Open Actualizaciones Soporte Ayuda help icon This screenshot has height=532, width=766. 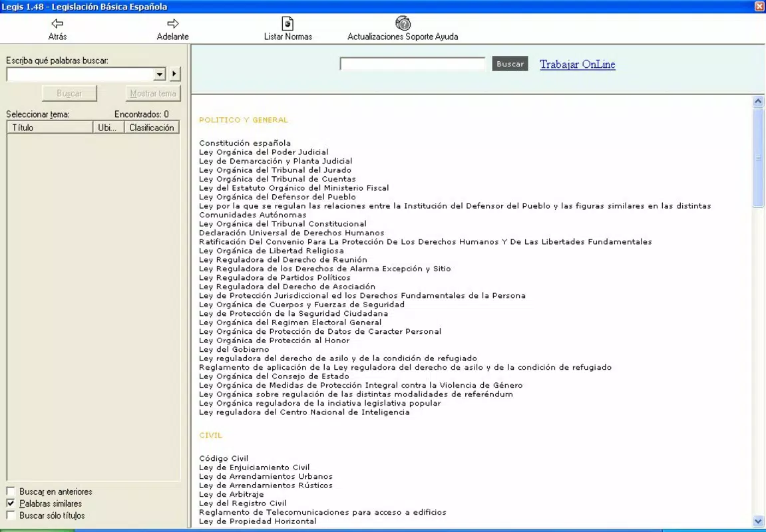pyautogui.click(x=403, y=23)
